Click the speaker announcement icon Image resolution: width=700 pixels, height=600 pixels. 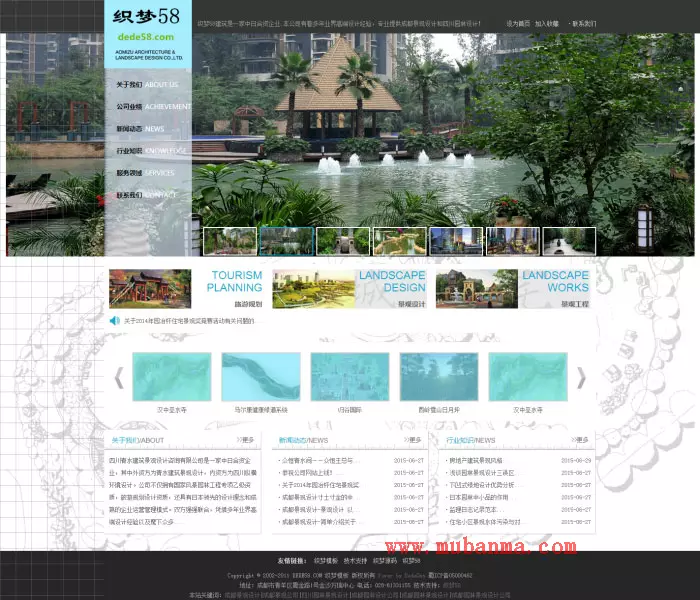[114, 321]
